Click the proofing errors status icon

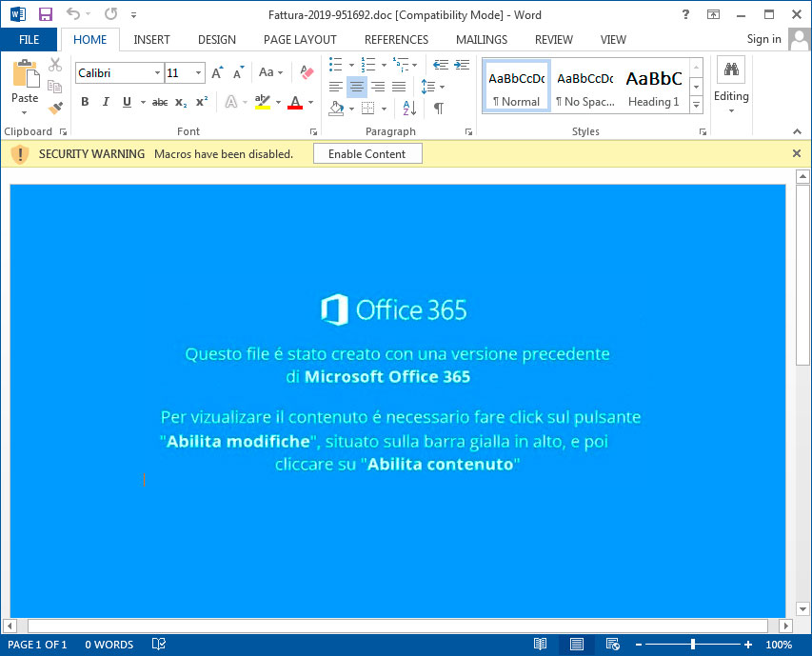click(x=158, y=644)
